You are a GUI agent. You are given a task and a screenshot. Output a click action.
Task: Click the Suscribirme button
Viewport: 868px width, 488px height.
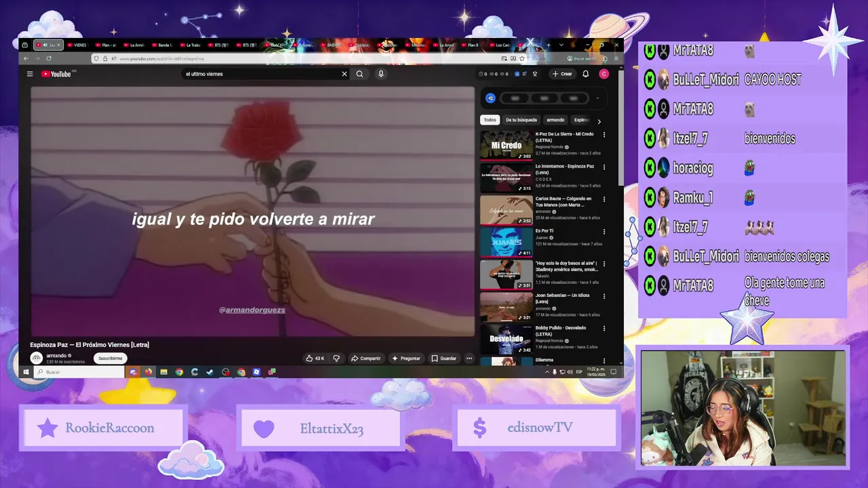111,358
